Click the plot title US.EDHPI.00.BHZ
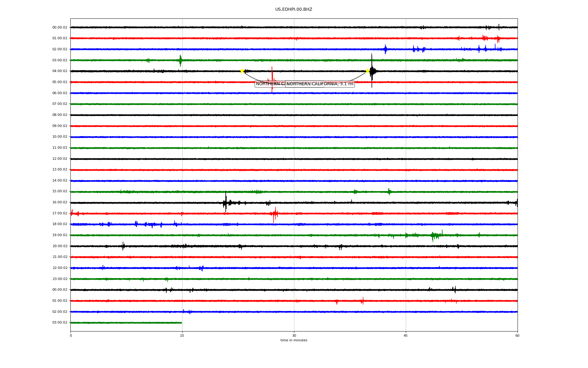Viewport: 588px width, 368px height. pyautogui.click(x=294, y=10)
